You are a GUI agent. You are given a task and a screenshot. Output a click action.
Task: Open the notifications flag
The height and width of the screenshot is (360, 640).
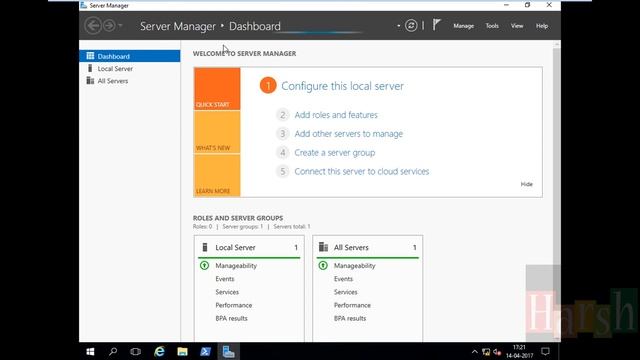[x=437, y=25]
